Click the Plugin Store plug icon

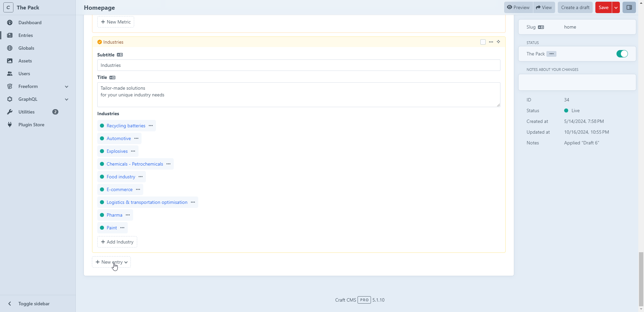[10, 125]
